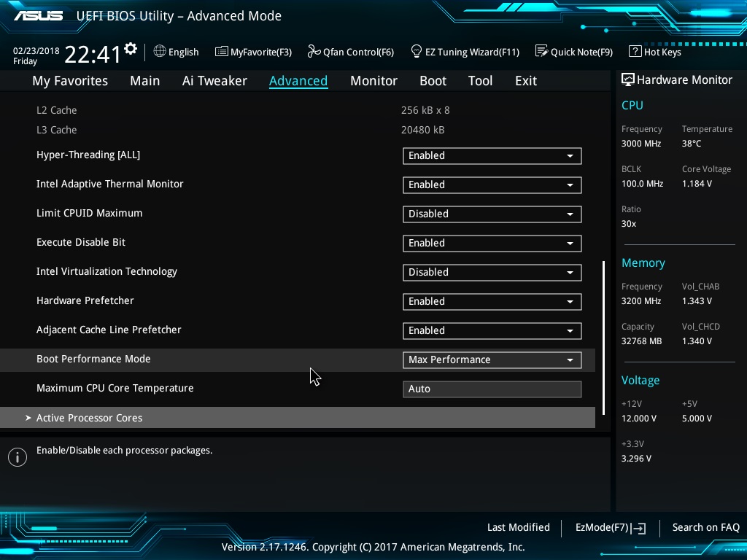Open Execute Disable Bit dropdown

[492, 244]
